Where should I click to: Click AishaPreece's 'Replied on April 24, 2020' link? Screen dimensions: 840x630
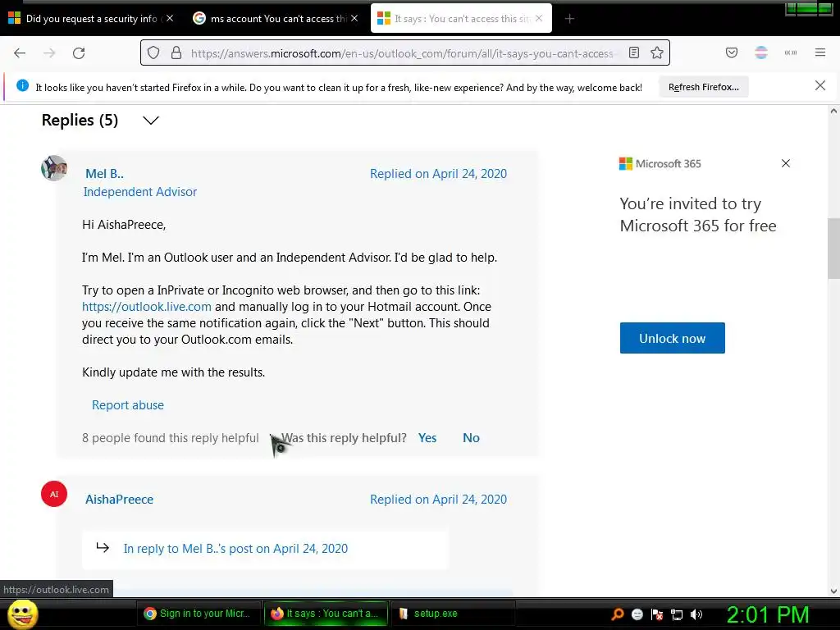click(438, 500)
